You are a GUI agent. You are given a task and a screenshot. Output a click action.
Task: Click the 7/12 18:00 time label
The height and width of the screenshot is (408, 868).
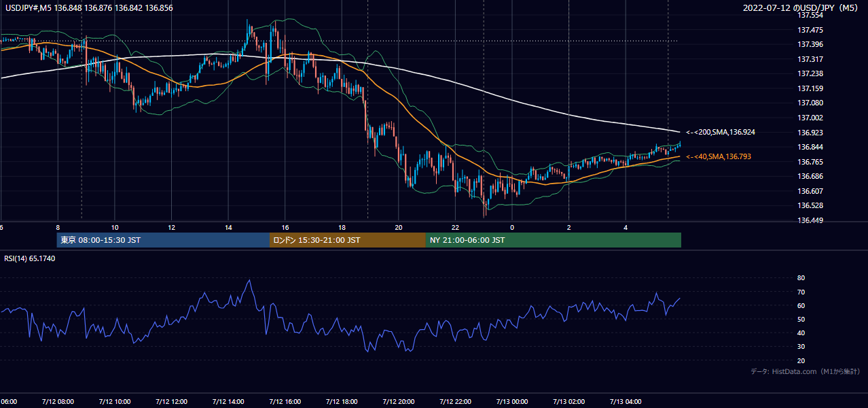tap(342, 402)
